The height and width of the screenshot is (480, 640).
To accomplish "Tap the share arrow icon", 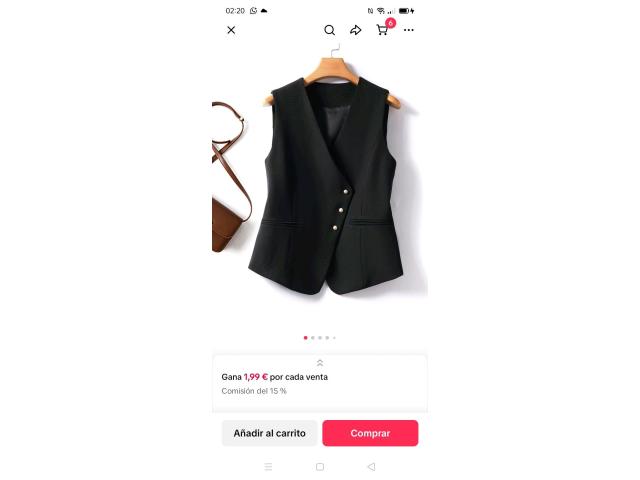I will 356,30.
